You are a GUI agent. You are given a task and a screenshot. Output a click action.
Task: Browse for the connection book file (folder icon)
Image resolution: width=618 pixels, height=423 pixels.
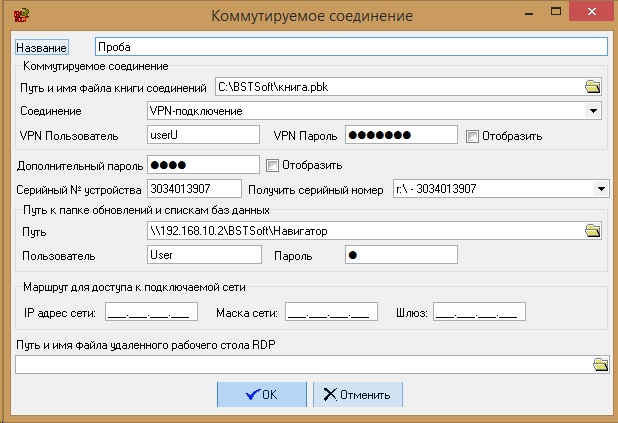592,87
